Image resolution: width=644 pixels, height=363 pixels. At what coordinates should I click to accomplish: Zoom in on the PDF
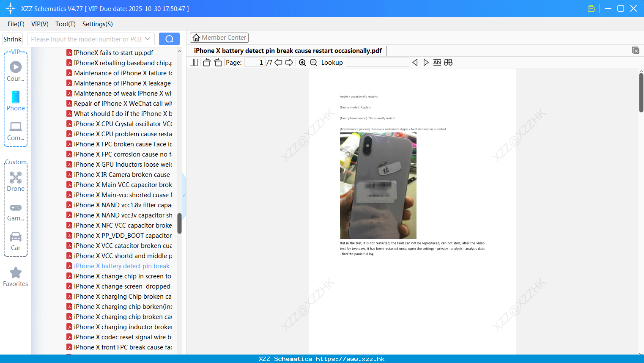point(302,63)
